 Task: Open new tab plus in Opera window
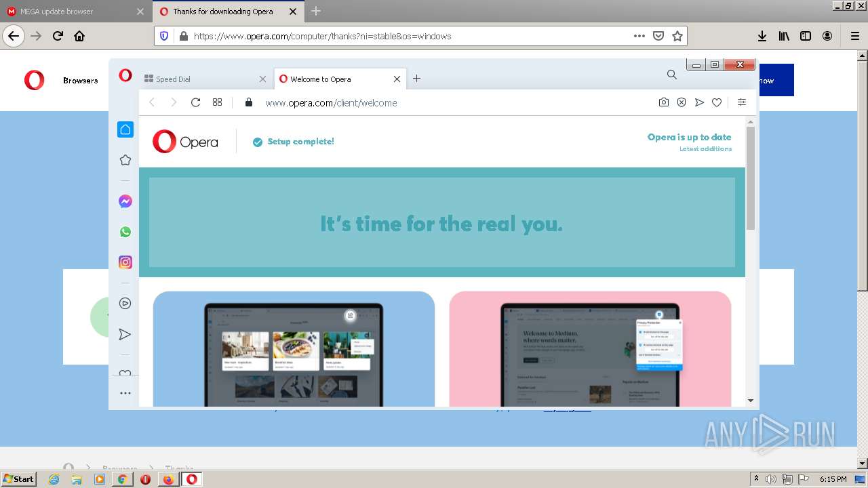(416, 79)
